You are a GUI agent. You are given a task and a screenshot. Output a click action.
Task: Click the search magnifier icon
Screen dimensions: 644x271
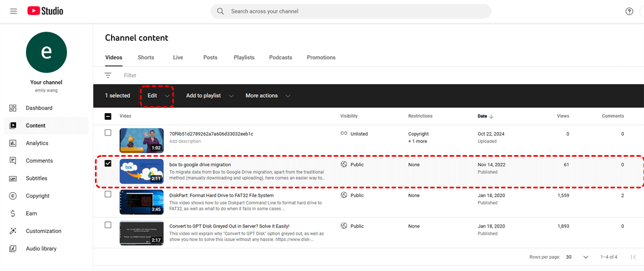[x=221, y=11]
